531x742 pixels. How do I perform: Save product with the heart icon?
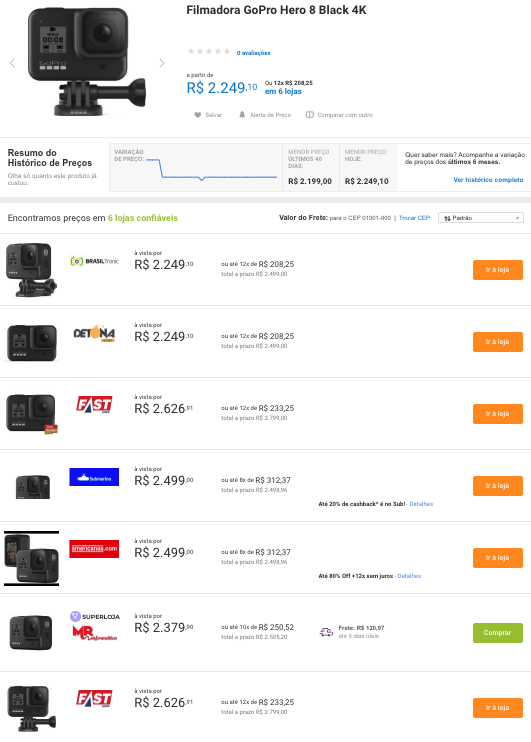(x=197, y=115)
